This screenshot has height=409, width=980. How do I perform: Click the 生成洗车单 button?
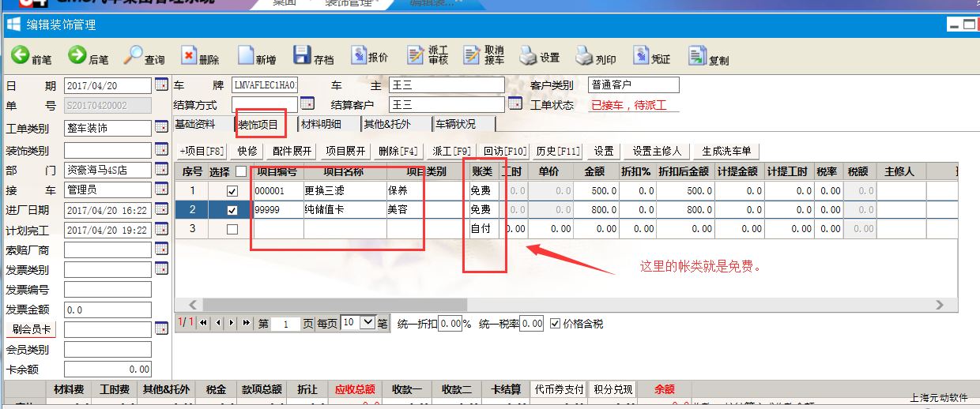pos(726,151)
